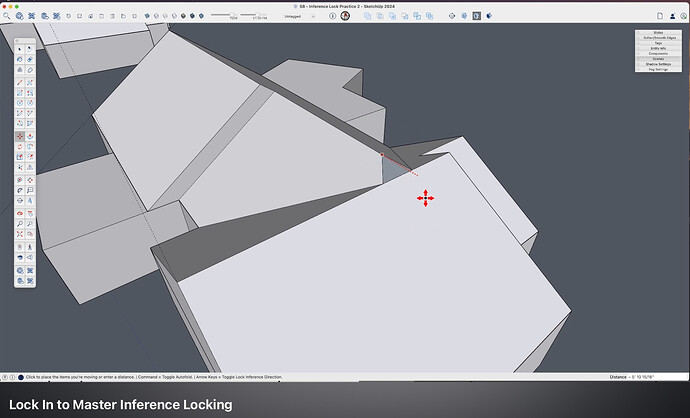The height and width of the screenshot is (418, 690).
Task: Select the Circle tool
Action: click(x=20, y=103)
